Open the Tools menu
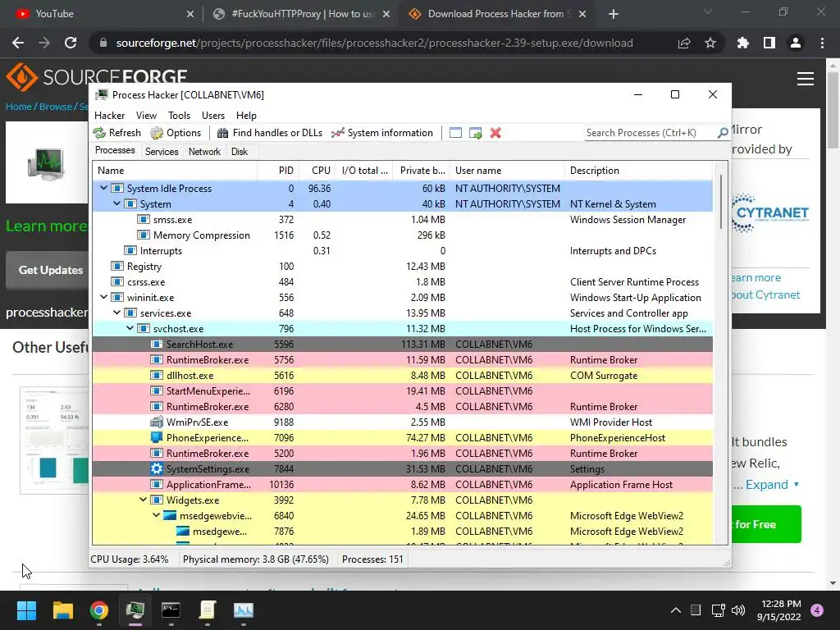This screenshot has width=840, height=630. coord(179,115)
